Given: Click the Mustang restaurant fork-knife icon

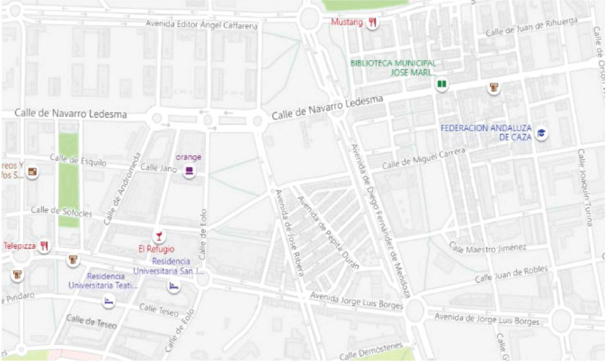Looking at the screenshot, I should 373,23.
